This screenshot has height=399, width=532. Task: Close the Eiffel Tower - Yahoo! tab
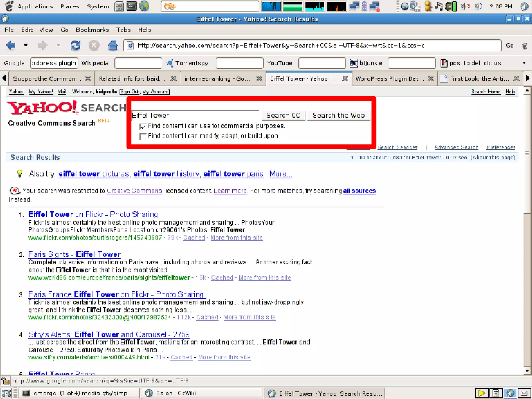(345, 79)
